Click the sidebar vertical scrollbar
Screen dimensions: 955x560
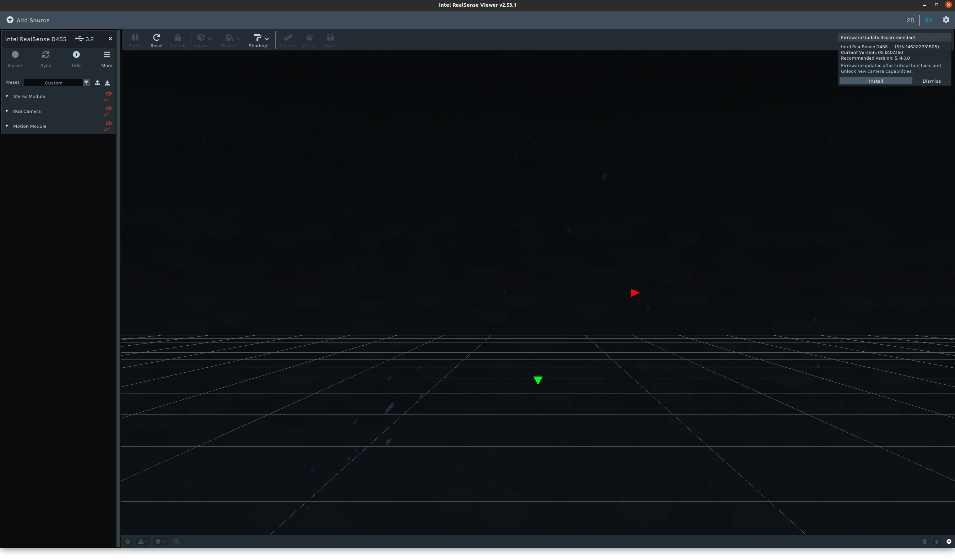[118, 288]
